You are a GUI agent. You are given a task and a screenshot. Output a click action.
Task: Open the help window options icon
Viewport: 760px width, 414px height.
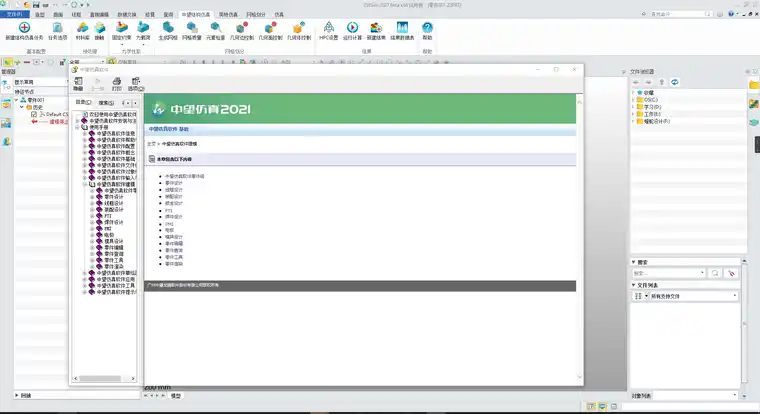[136, 83]
